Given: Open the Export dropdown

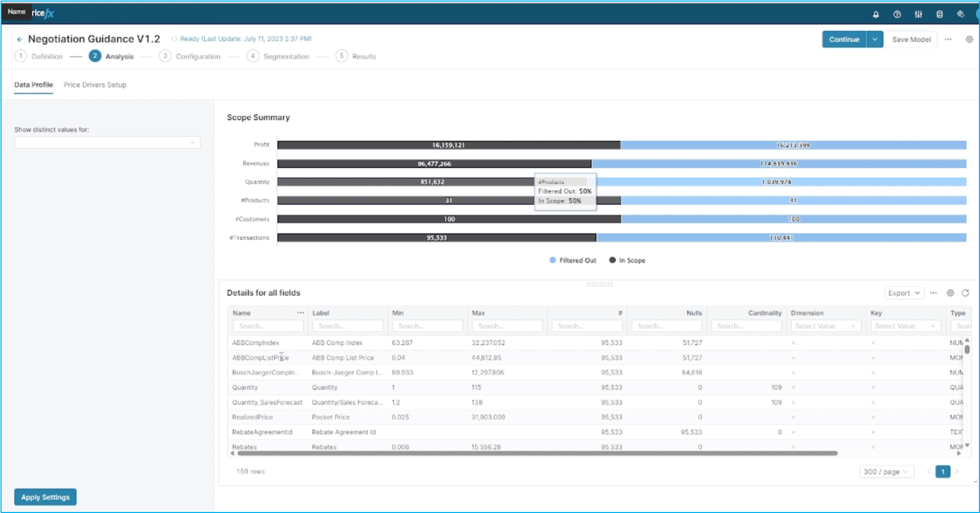Looking at the screenshot, I should pos(903,293).
